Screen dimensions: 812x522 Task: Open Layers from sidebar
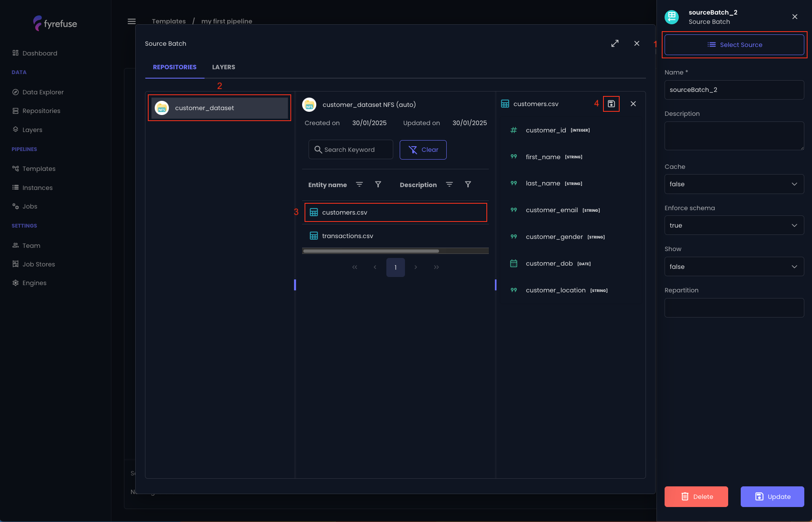27,130
